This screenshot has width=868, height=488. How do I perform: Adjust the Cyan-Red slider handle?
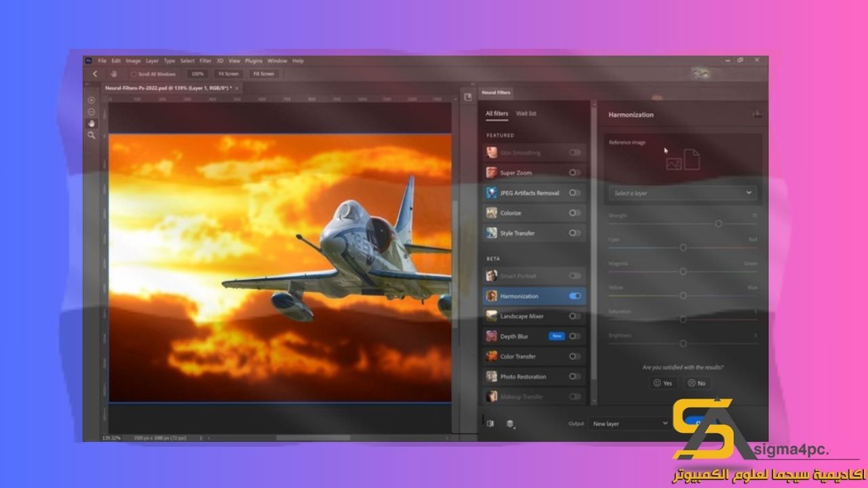pos(683,247)
